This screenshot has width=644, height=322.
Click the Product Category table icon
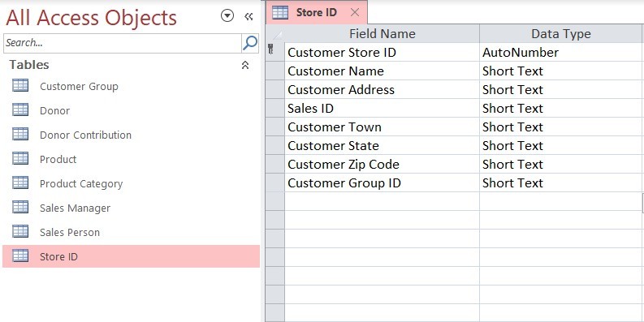(20, 182)
